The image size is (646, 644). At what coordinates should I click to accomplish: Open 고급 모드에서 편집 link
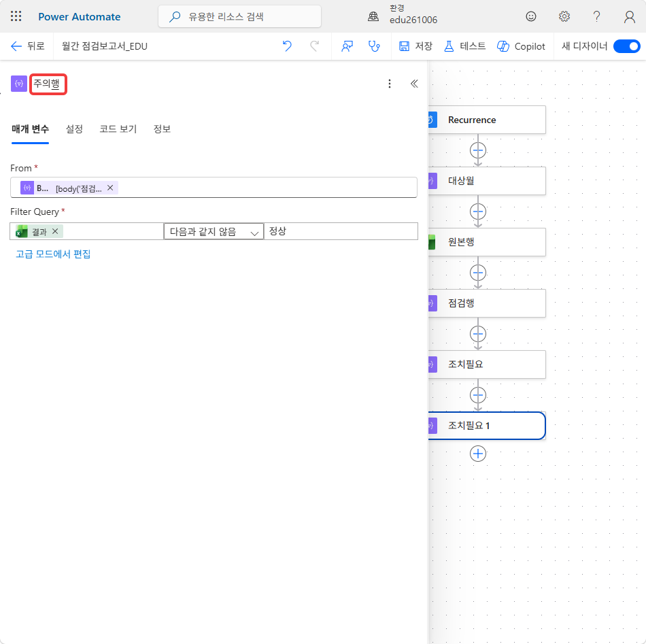pyautogui.click(x=53, y=254)
